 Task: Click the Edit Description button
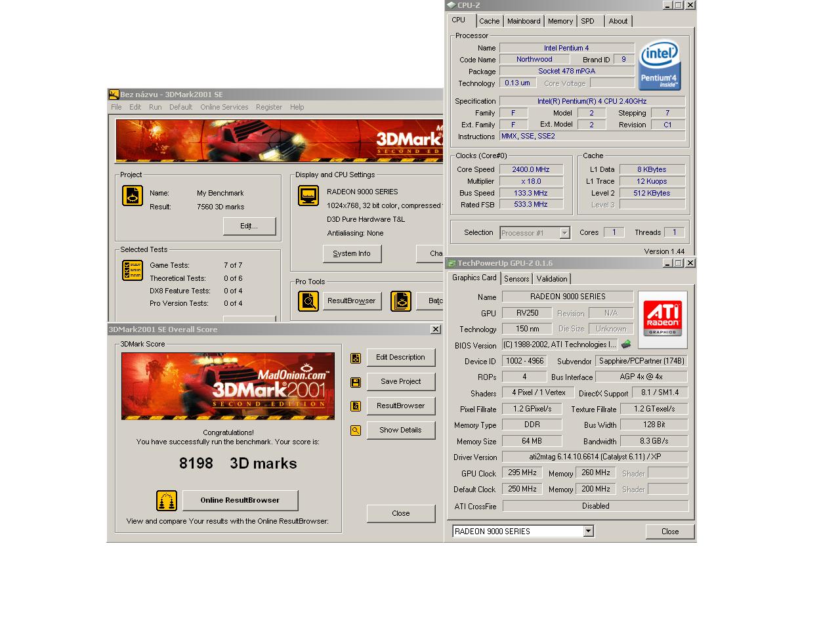coord(400,357)
